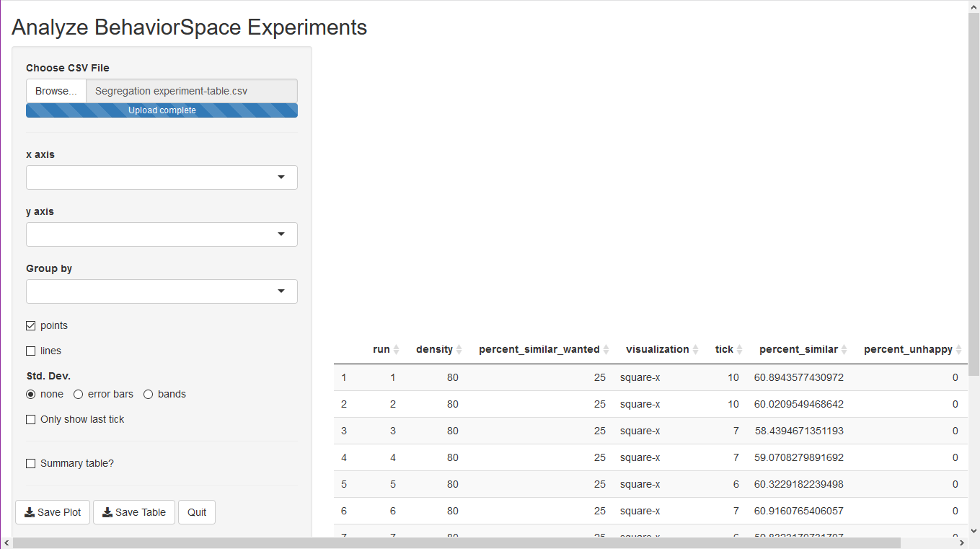This screenshot has height=549, width=980.
Task: Click percent_similar_wanted 25 in row 6
Action: pos(600,511)
